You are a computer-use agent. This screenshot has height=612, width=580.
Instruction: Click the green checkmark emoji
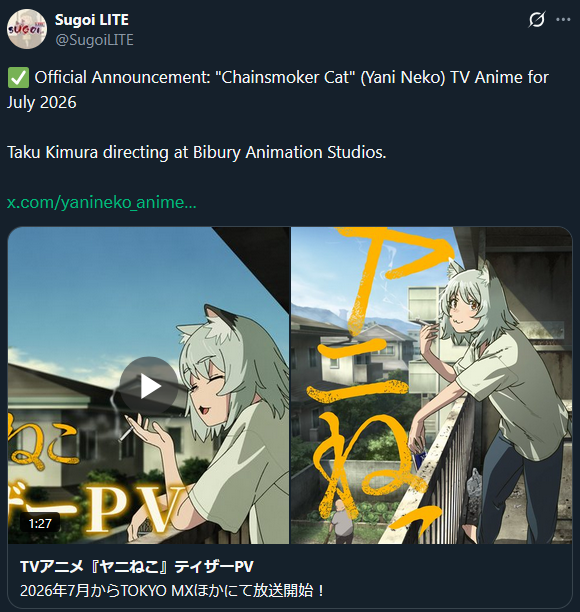18,78
